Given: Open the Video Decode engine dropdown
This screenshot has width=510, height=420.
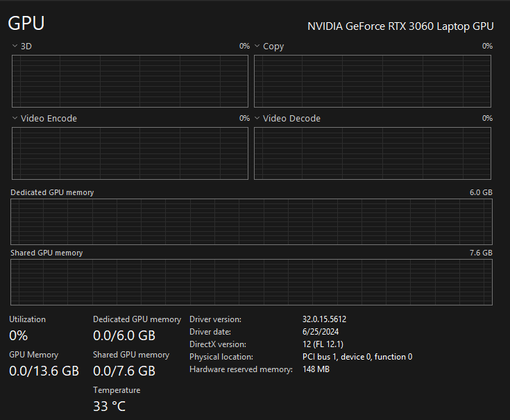Looking at the screenshot, I should (x=257, y=119).
